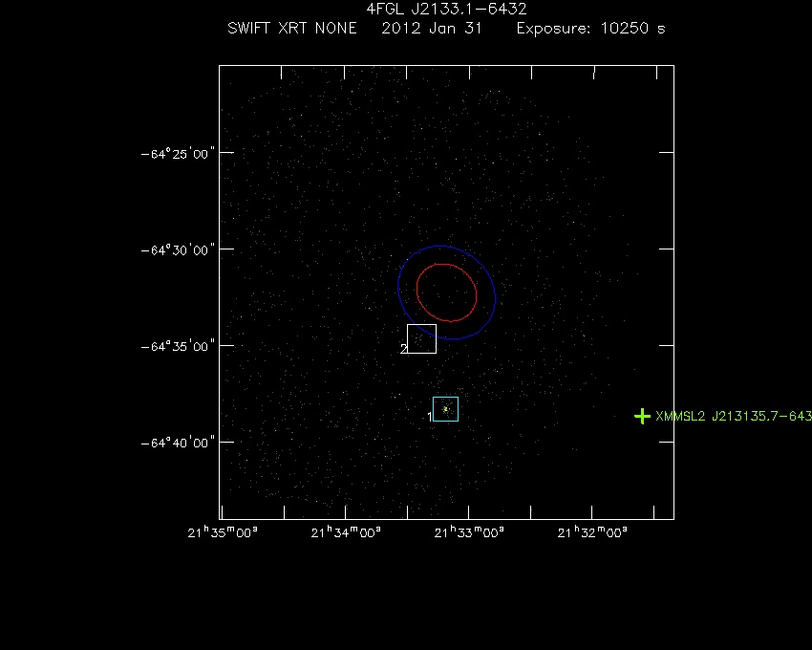The height and width of the screenshot is (650, 812).
Task: Click the title text 4FGL J2133.1-6432
Action: tap(446, 9)
